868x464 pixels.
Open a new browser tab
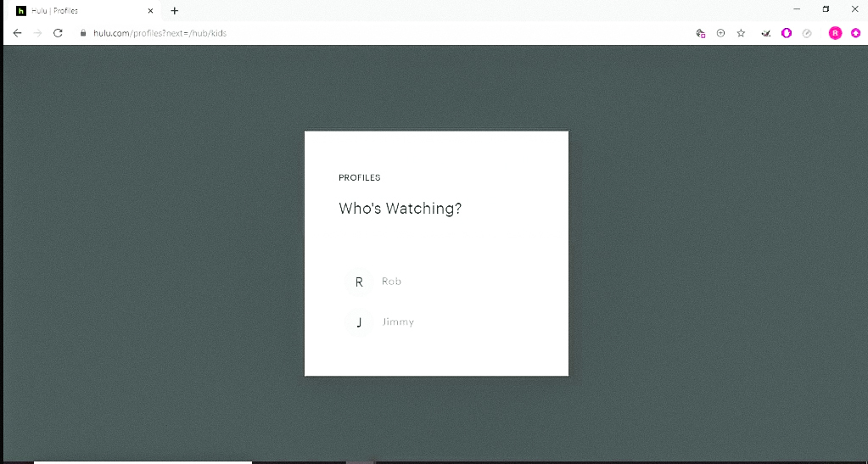(x=175, y=11)
